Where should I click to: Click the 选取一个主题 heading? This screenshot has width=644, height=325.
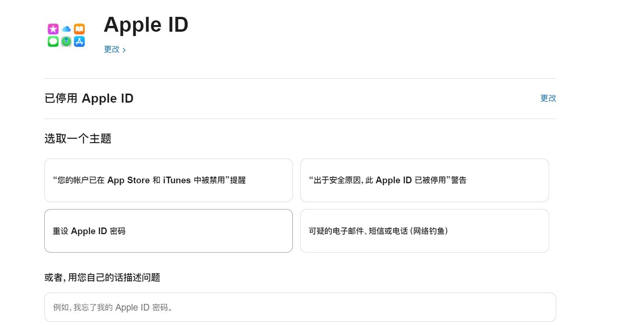coord(78,139)
